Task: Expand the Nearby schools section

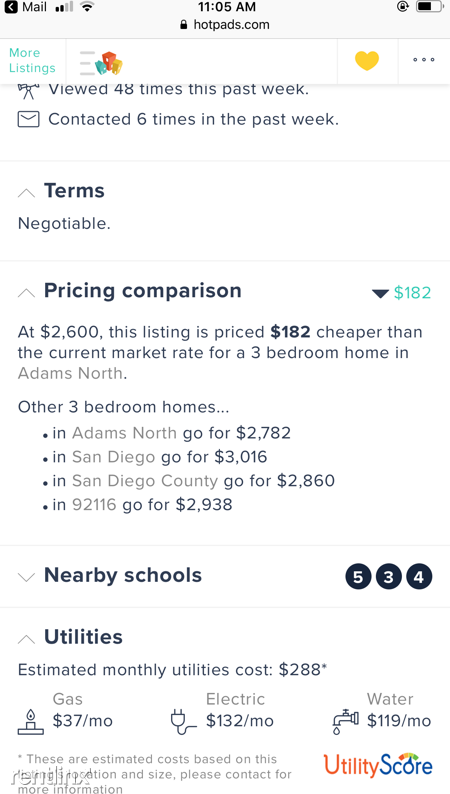Action: pyautogui.click(x=26, y=577)
